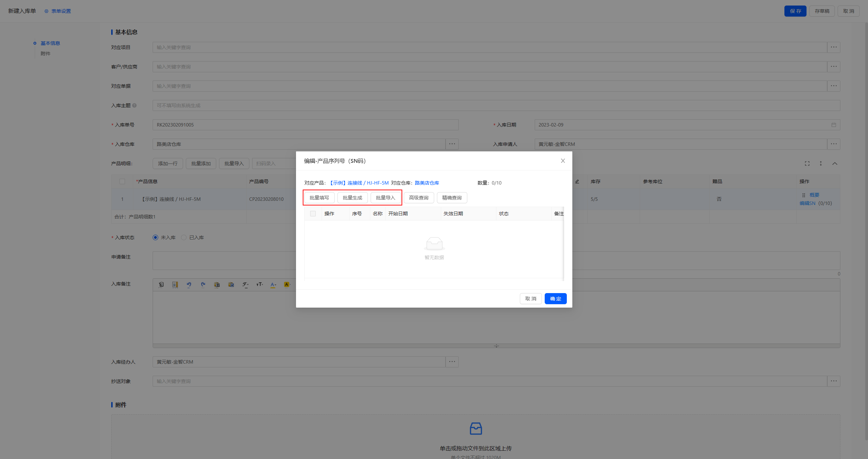The width and height of the screenshot is (868, 459).
Task: Click the 添加一行 button
Action: click(168, 163)
